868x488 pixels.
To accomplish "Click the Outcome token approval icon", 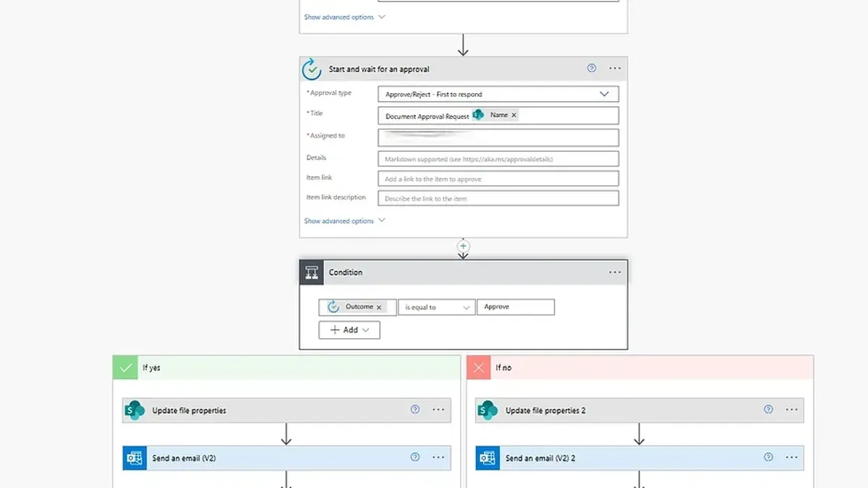I will tap(333, 307).
